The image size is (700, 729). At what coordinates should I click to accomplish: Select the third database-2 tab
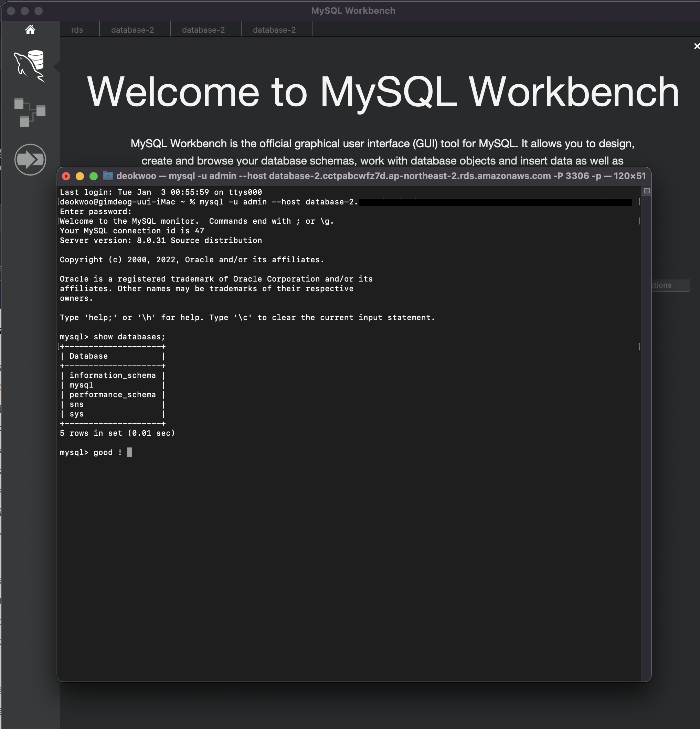[274, 30]
